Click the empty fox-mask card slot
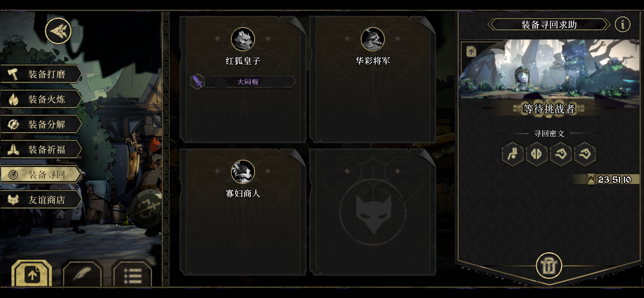Screen dimensions: 644x298 pyautogui.click(x=373, y=212)
